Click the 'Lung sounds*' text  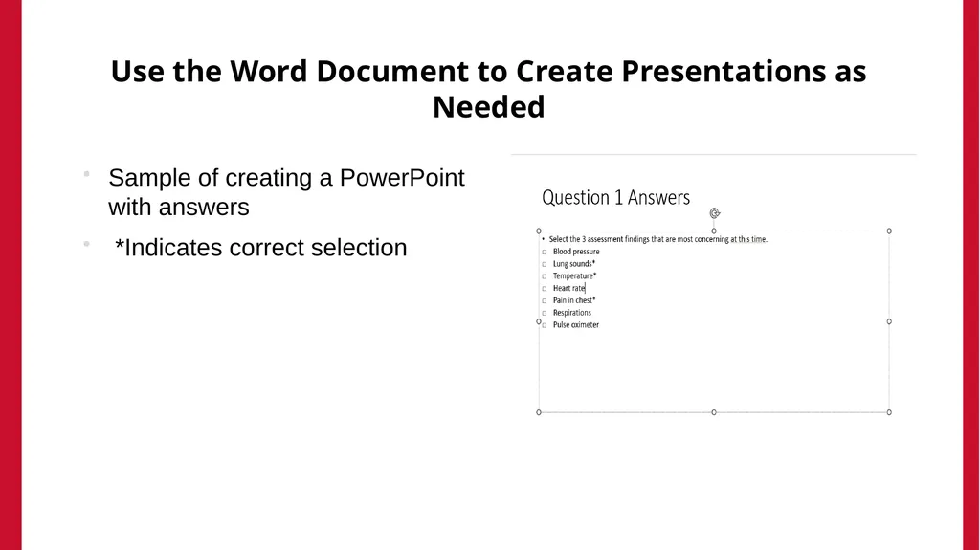click(574, 264)
